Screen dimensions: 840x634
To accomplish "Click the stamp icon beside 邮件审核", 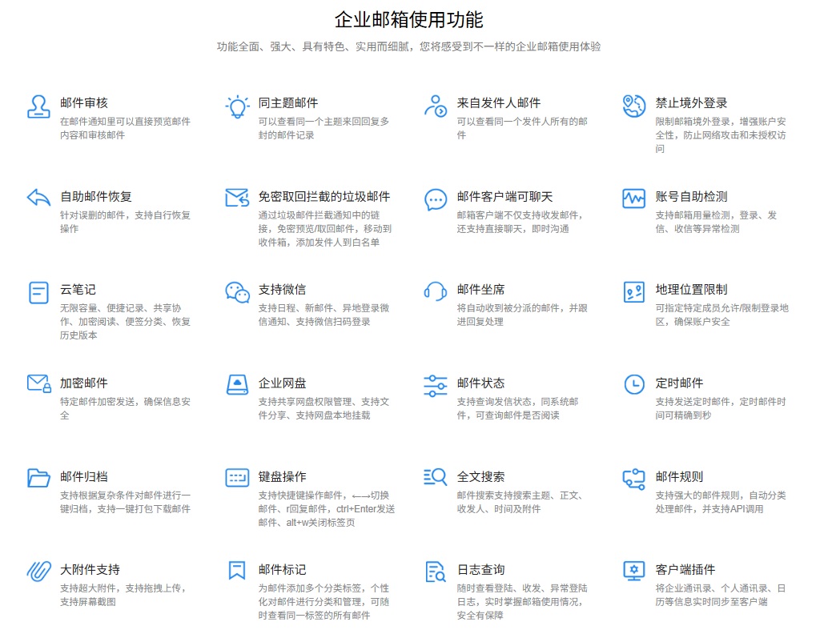I will pyautogui.click(x=38, y=106).
